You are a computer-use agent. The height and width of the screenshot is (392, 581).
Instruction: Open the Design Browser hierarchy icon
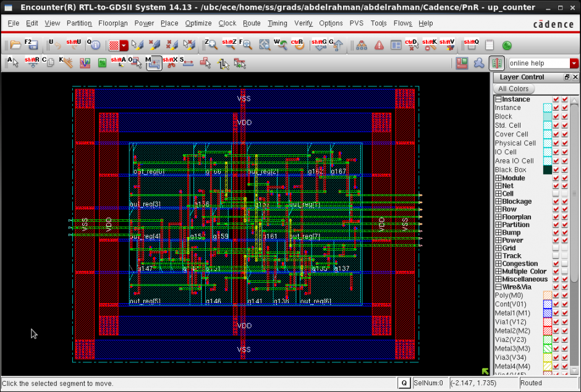pos(362,46)
